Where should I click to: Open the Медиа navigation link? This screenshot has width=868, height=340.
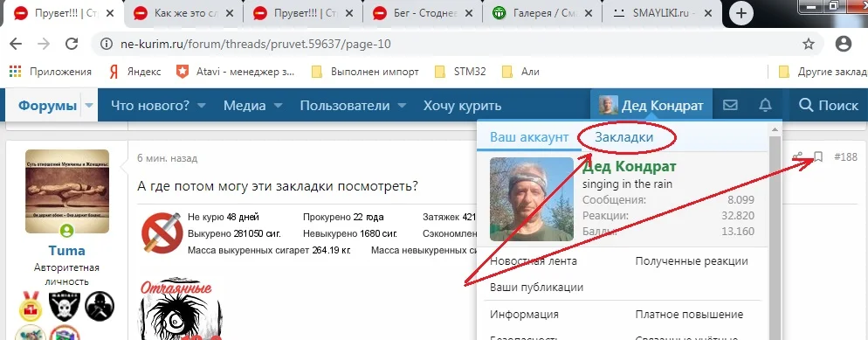tap(245, 105)
